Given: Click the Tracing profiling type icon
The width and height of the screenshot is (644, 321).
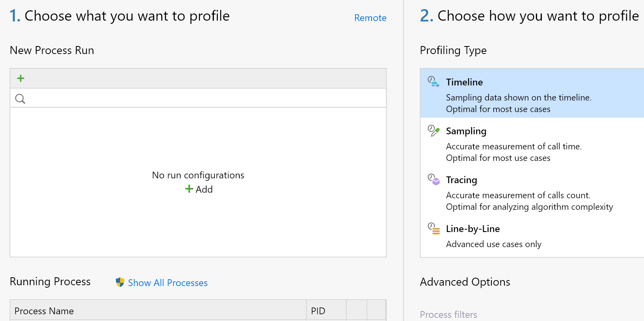Looking at the screenshot, I should click(x=433, y=180).
